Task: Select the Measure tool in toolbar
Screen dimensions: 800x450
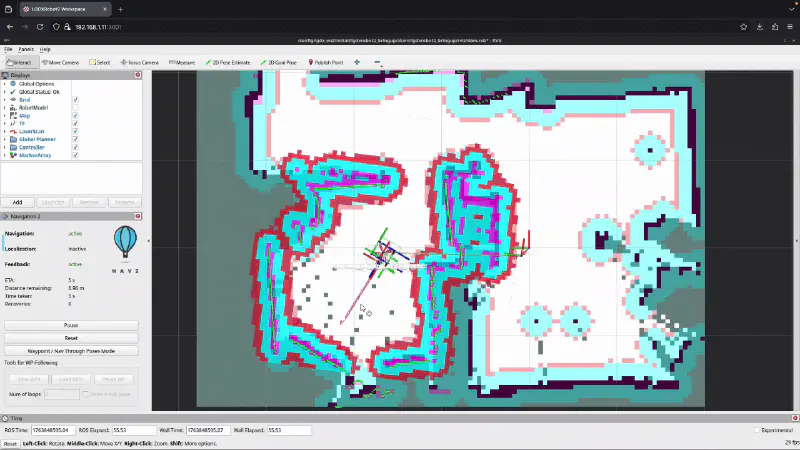Action: click(181, 62)
